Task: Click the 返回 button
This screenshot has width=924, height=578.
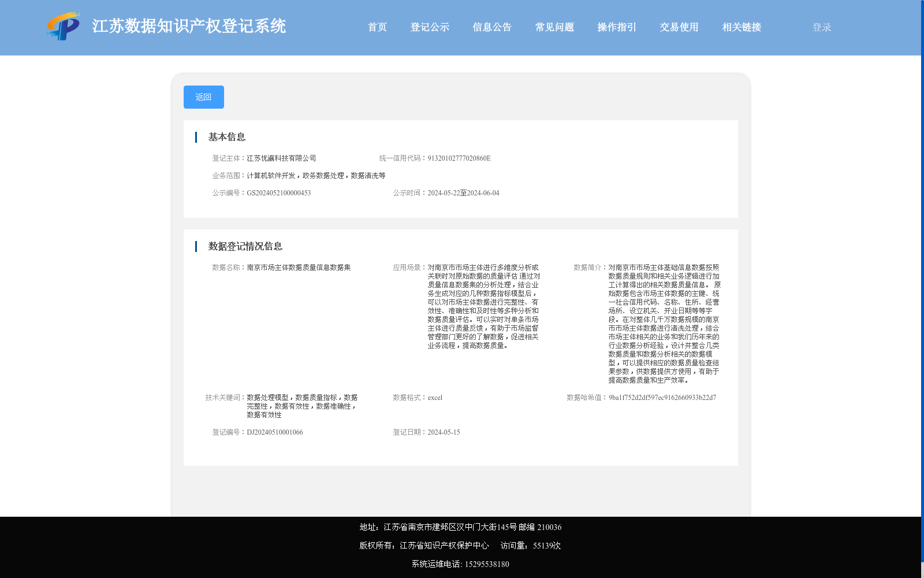Action: (204, 97)
